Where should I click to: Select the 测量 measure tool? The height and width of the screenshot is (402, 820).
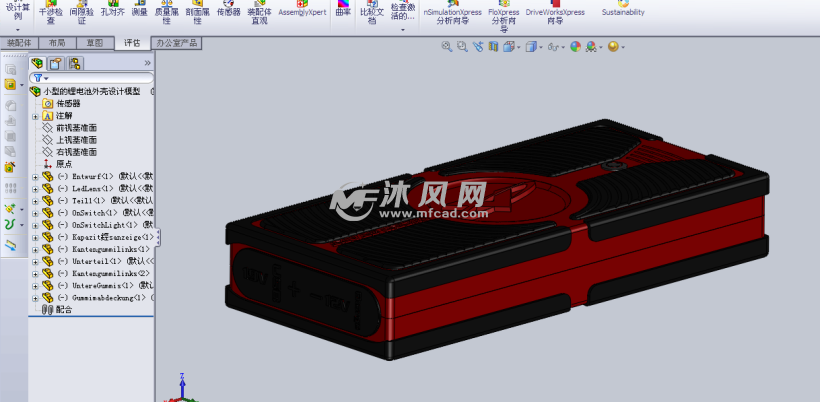click(140, 8)
